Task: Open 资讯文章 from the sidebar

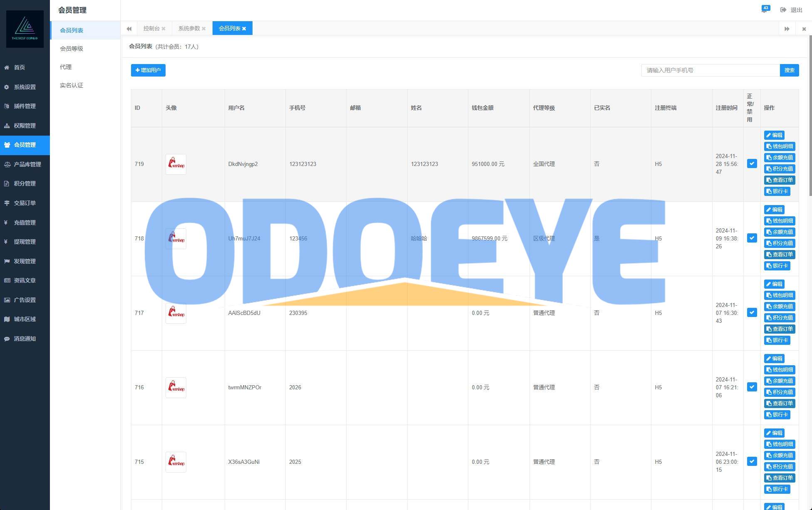Action: coord(25,280)
